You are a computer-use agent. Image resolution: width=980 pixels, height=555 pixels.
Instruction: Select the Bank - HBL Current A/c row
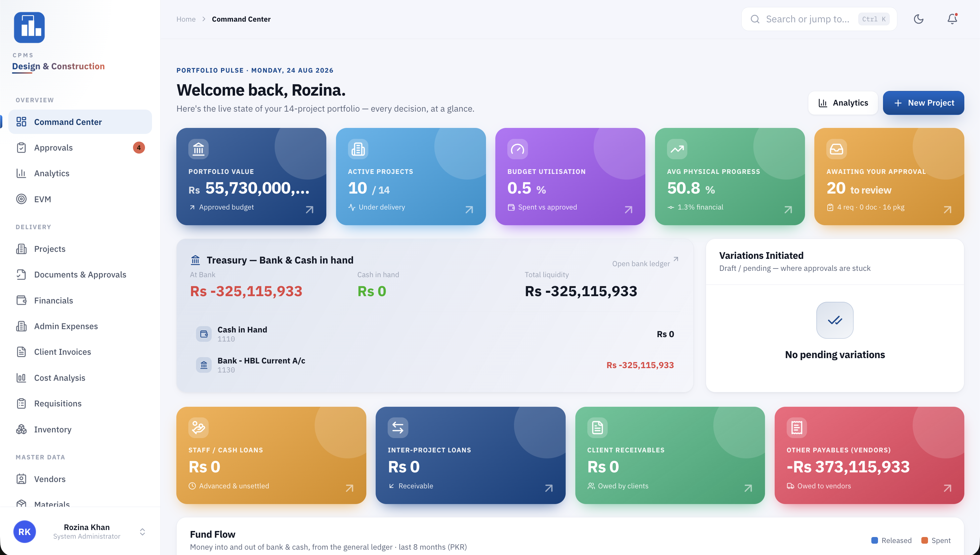click(435, 365)
